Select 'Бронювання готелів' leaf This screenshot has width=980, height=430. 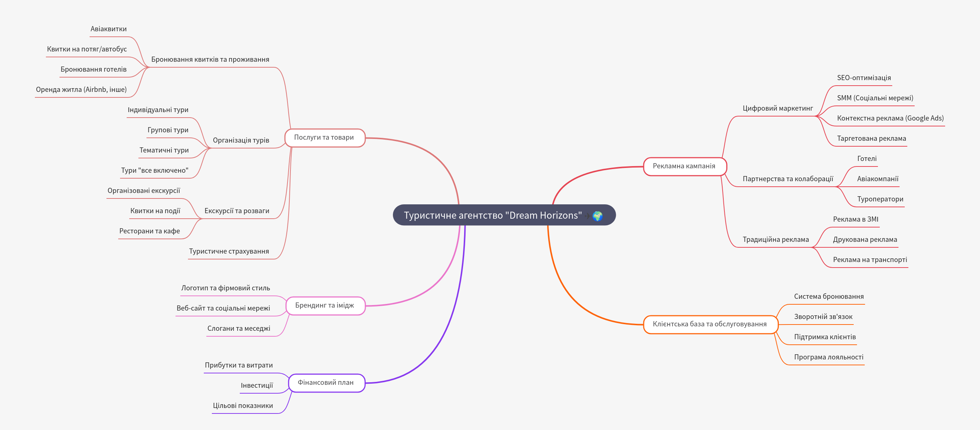coord(94,69)
